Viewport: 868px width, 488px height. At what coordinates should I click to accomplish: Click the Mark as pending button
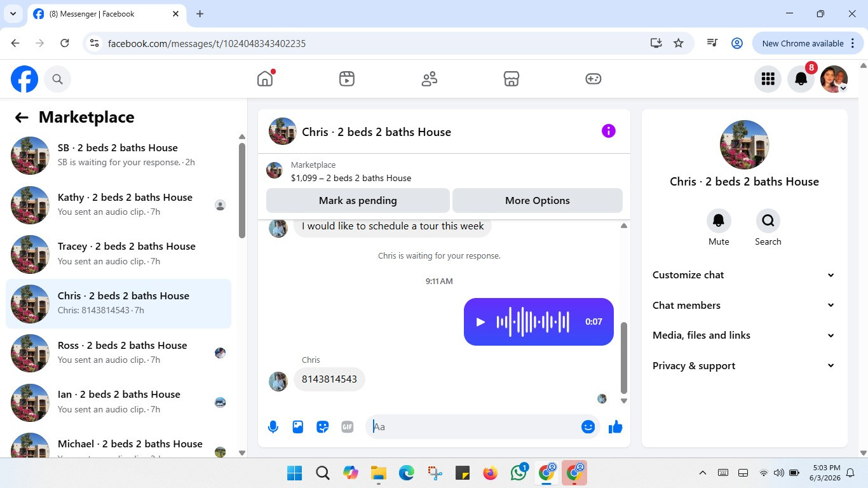[358, 200]
